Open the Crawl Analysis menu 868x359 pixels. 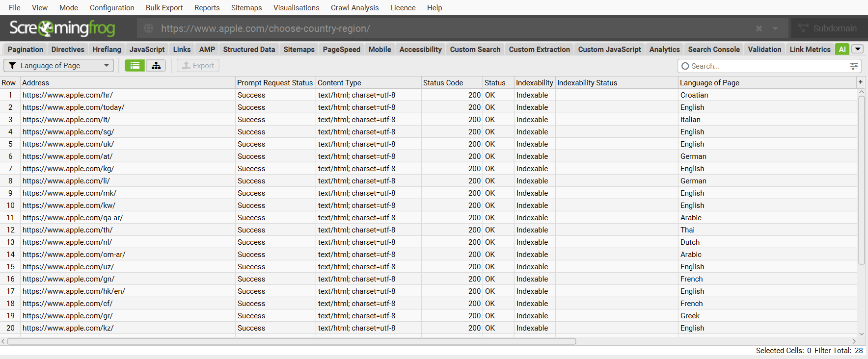coord(355,8)
